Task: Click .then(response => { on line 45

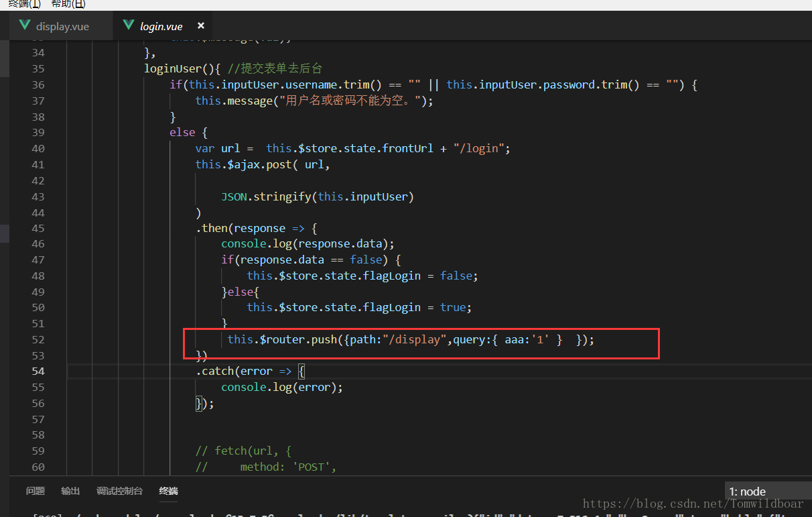Action: pos(257,228)
